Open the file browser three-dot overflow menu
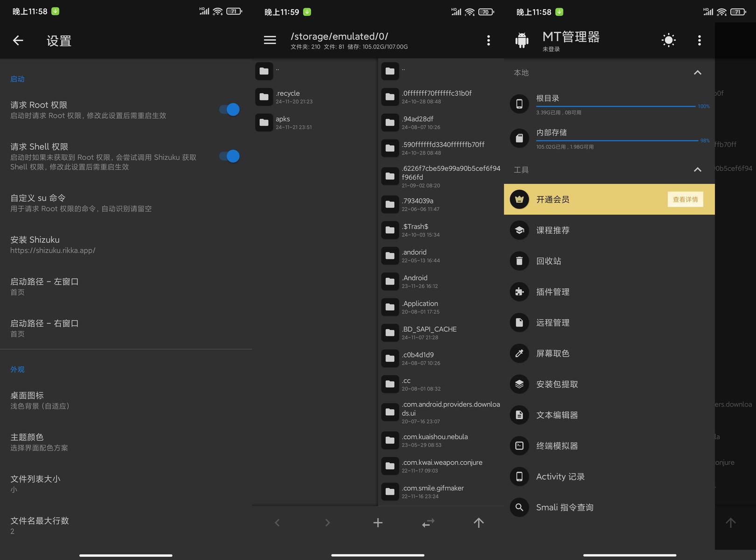 (488, 41)
